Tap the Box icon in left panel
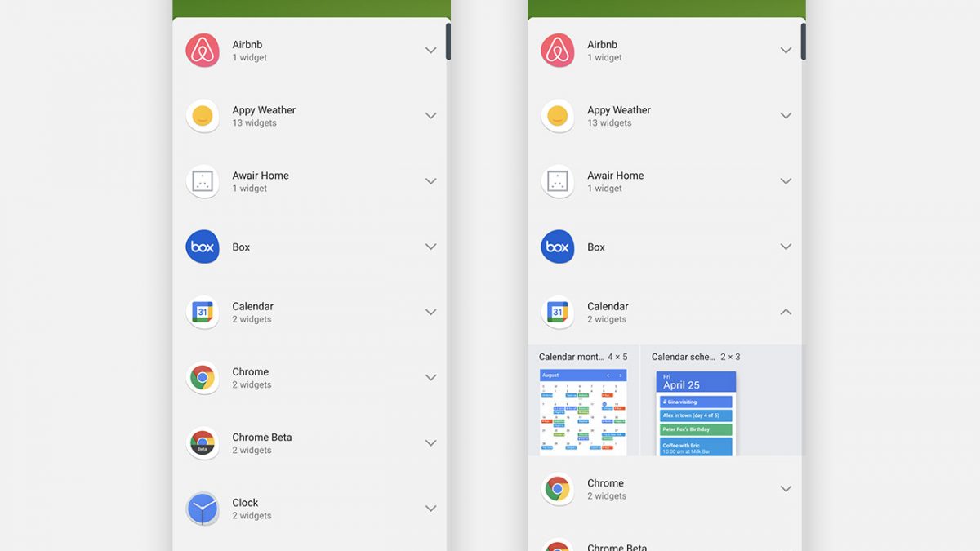 pyautogui.click(x=203, y=247)
